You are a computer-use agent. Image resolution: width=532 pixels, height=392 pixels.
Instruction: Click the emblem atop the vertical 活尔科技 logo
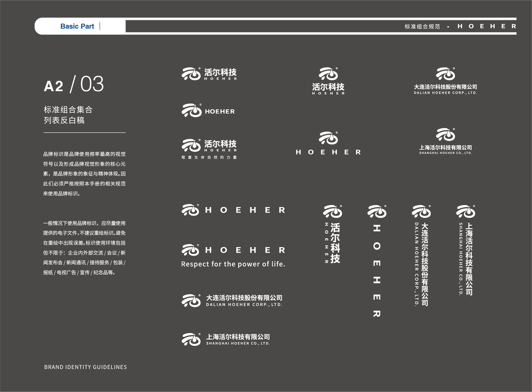click(333, 211)
